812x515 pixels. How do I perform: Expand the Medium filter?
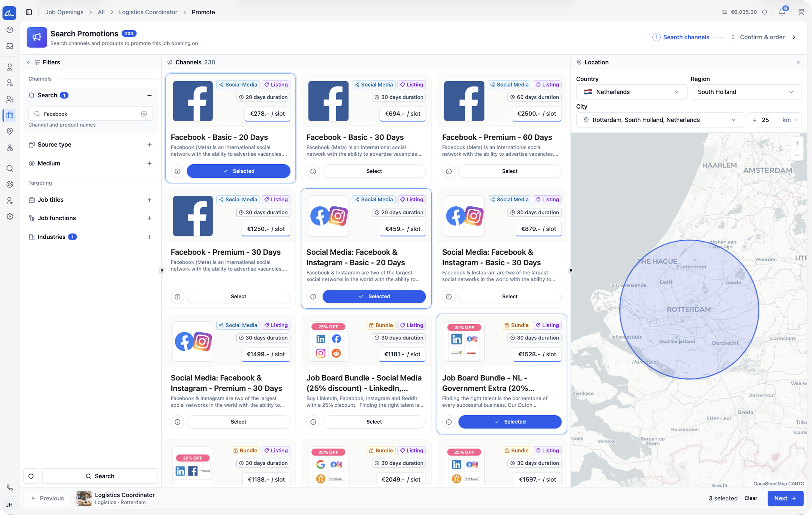click(149, 163)
